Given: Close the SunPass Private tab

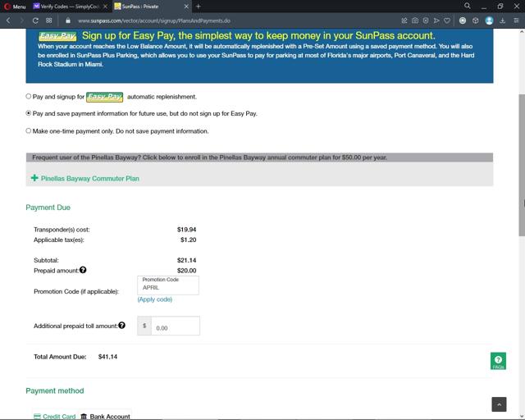Looking at the screenshot, I should point(186,7).
